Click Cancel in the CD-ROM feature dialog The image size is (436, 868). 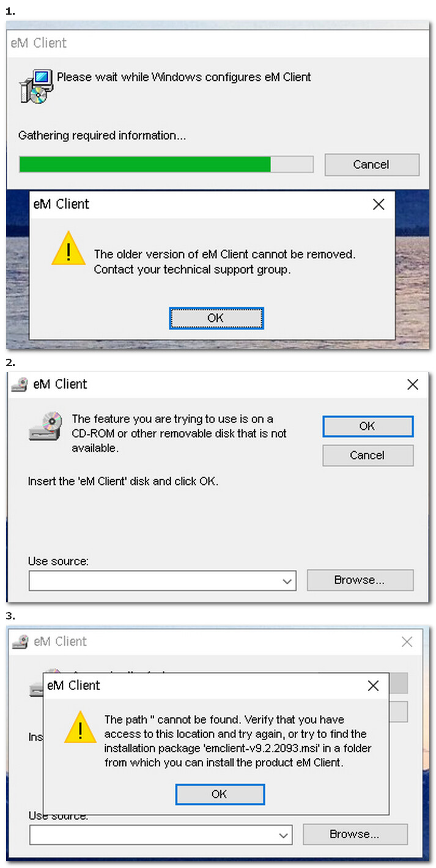click(368, 455)
